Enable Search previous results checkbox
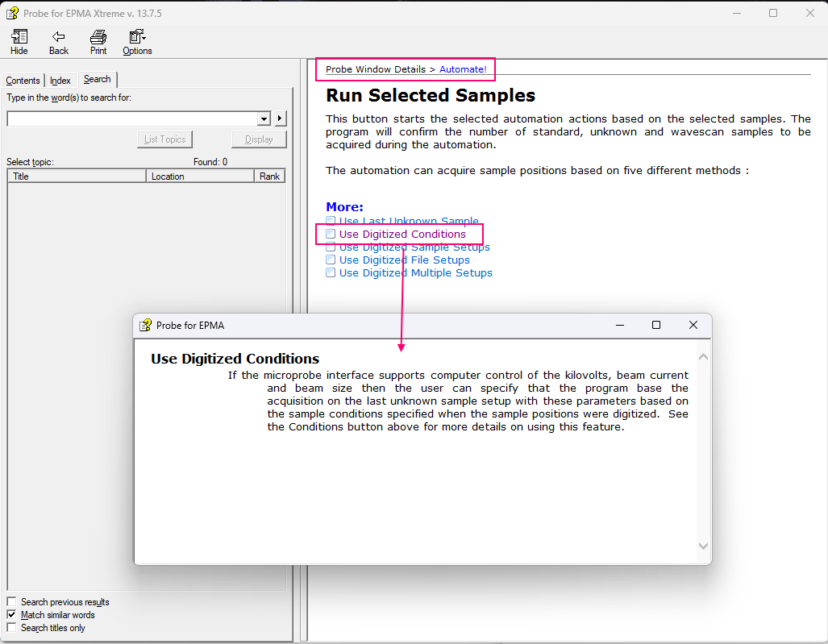The image size is (828, 644). (x=12, y=602)
